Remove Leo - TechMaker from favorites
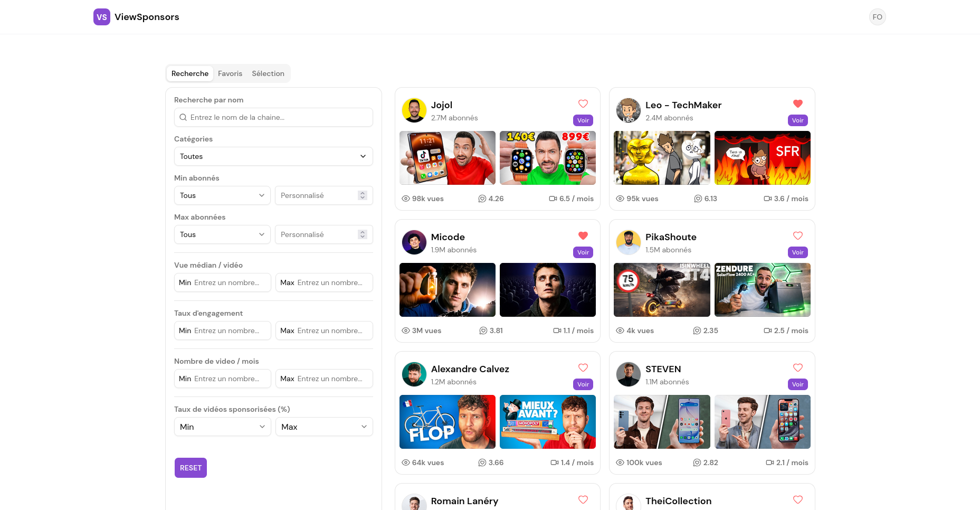980x510 pixels. (x=798, y=103)
